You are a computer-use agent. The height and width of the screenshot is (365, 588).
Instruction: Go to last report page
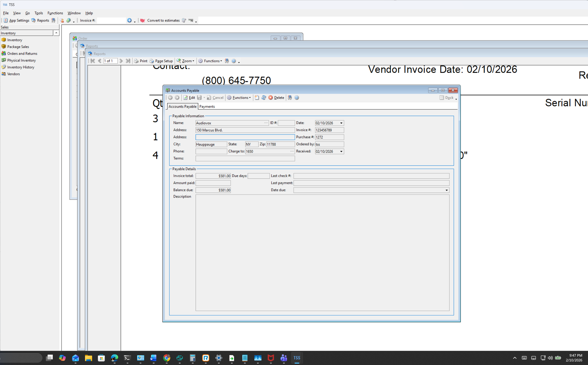coord(128,61)
